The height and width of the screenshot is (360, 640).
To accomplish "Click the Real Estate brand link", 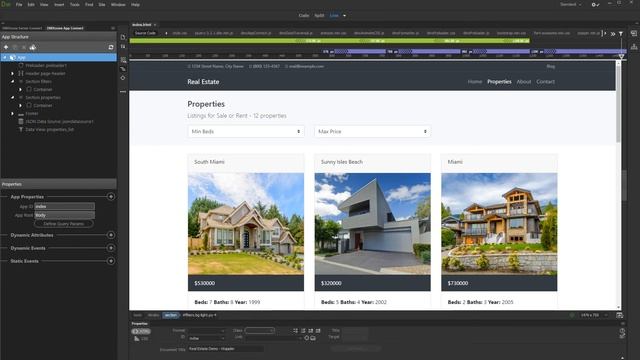I will (x=203, y=82).
